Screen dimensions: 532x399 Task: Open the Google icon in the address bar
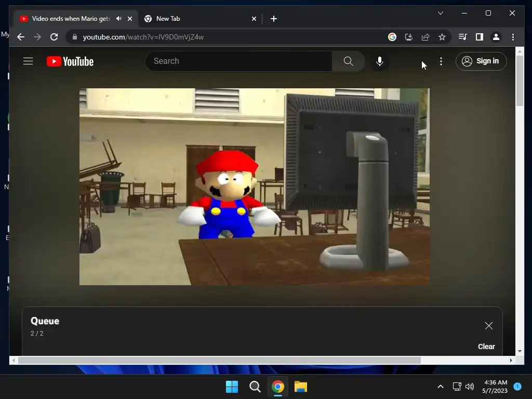point(392,37)
